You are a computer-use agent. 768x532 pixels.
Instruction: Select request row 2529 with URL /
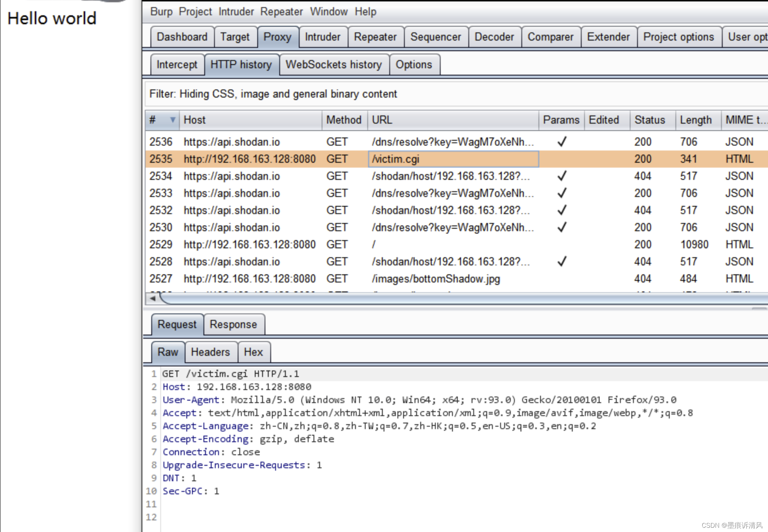(x=456, y=245)
